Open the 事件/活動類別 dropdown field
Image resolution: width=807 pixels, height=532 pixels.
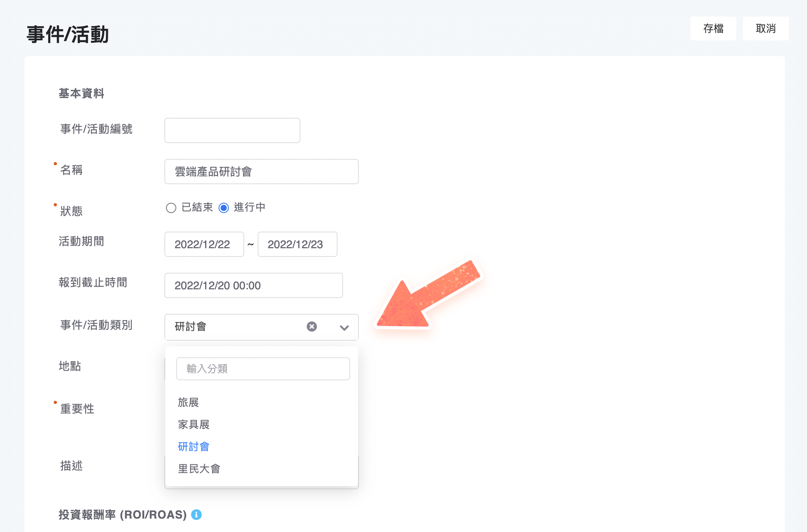[x=237, y=327]
